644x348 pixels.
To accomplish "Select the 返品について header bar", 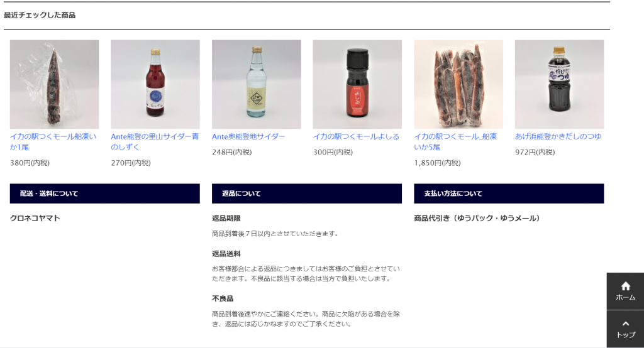I will 307,193.
